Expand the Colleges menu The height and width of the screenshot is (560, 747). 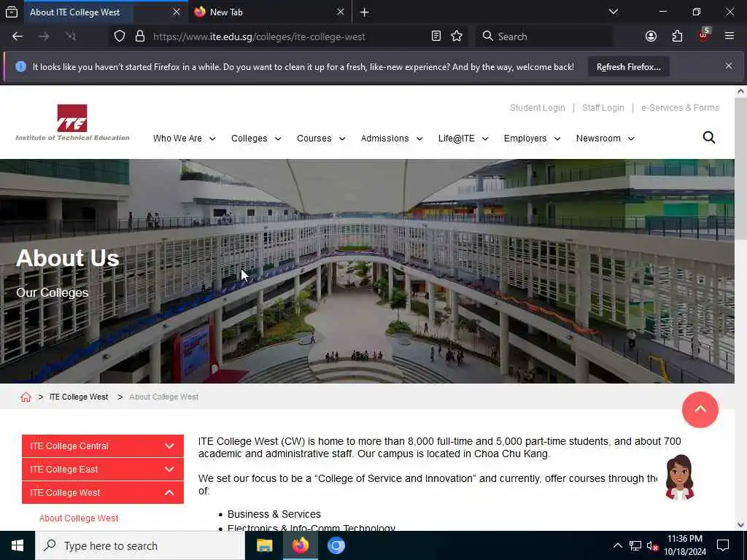click(256, 138)
